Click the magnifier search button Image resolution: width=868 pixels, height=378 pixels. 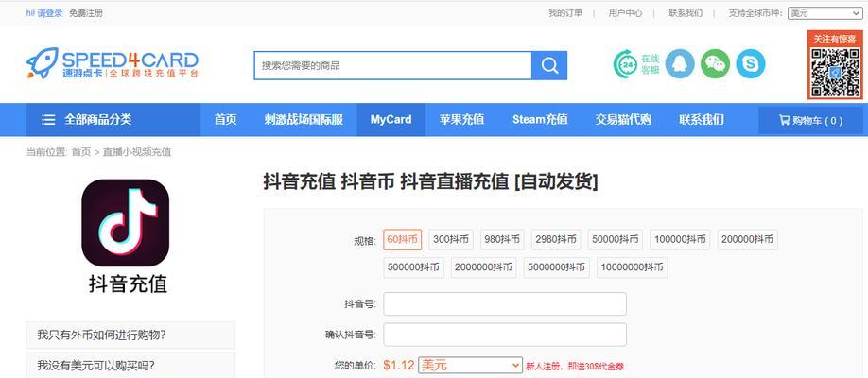[x=549, y=65]
